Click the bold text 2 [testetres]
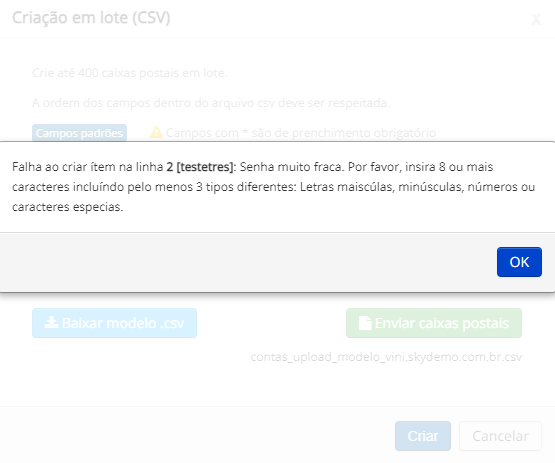This screenshot has width=555, height=463. click(x=200, y=167)
